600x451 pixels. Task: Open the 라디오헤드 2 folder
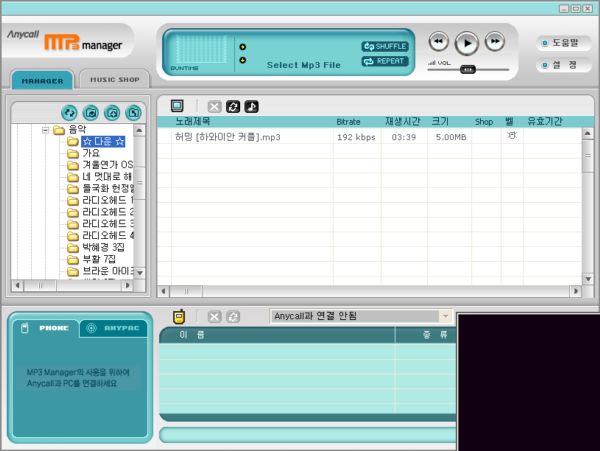pos(108,212)
